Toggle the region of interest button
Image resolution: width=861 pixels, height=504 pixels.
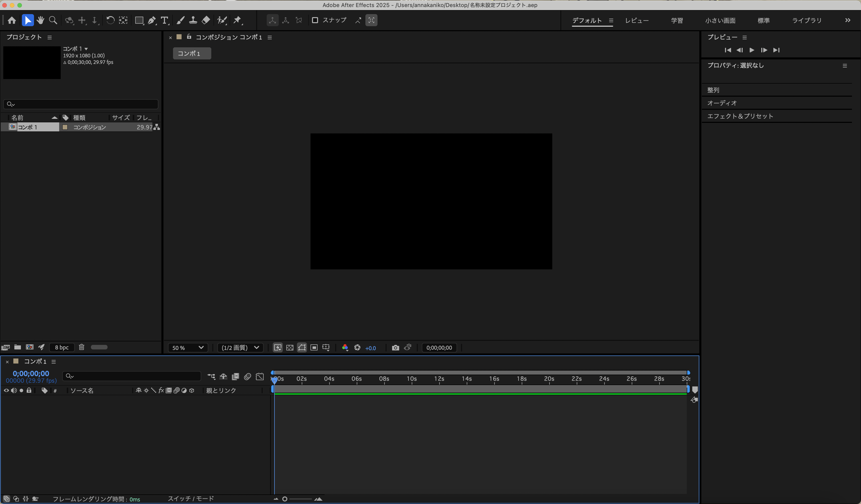[314, 348]
